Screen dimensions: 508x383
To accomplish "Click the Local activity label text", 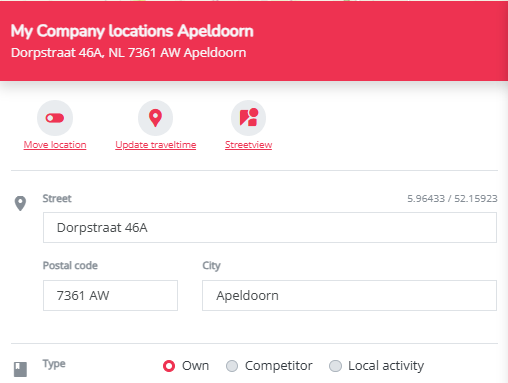I will (x=386, y=366).
